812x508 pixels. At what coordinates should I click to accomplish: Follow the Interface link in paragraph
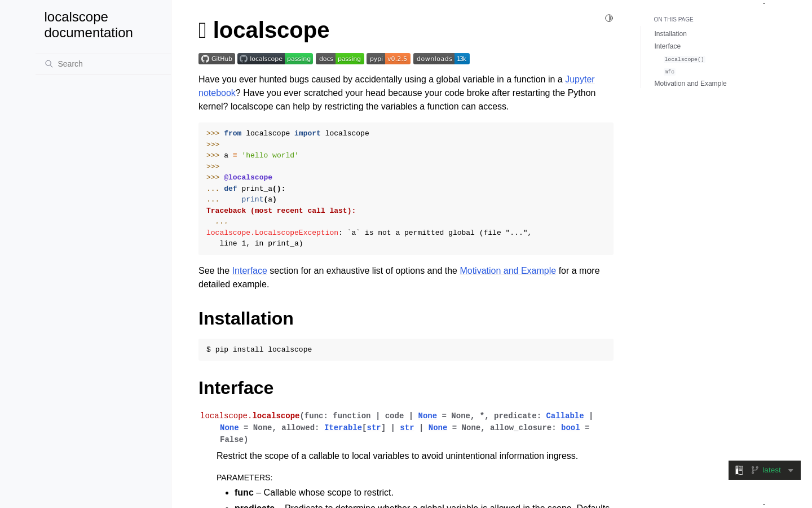[249, 271]
